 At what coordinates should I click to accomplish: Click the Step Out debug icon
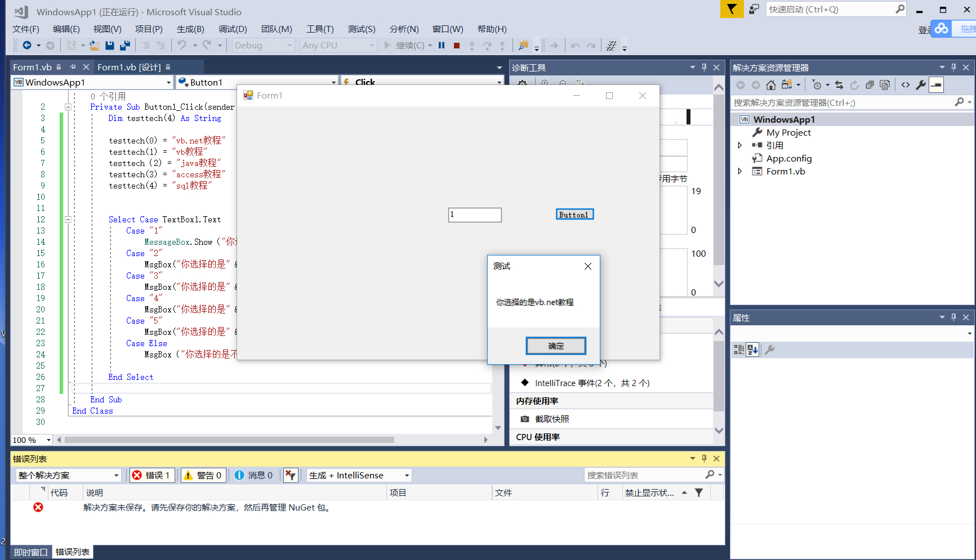[502, 46]
